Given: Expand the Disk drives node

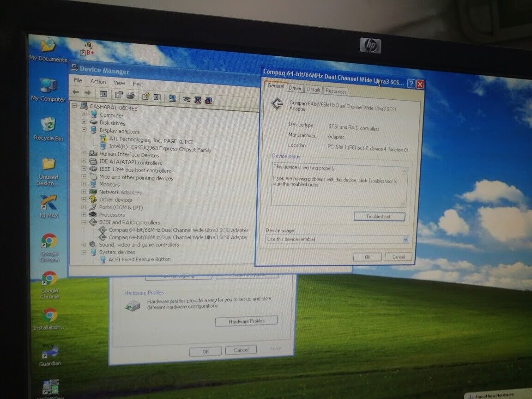Looking at the screenshot, I should 84,121.
